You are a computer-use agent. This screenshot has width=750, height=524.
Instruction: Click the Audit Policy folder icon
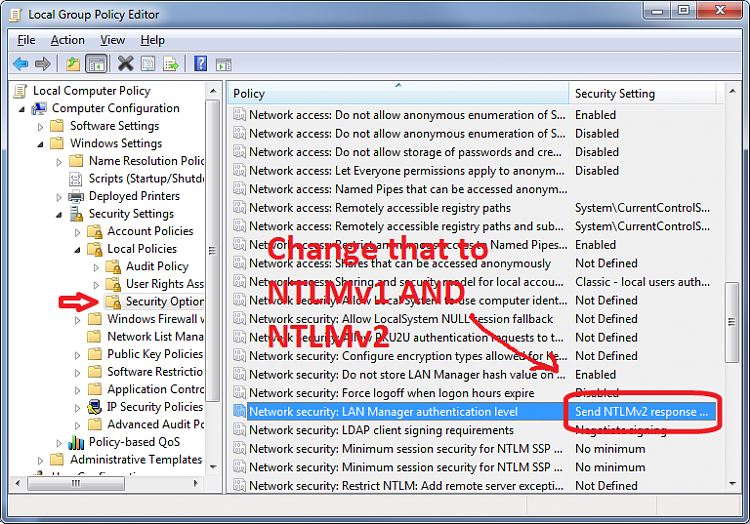pyautogui.click(x=113, y=266)
